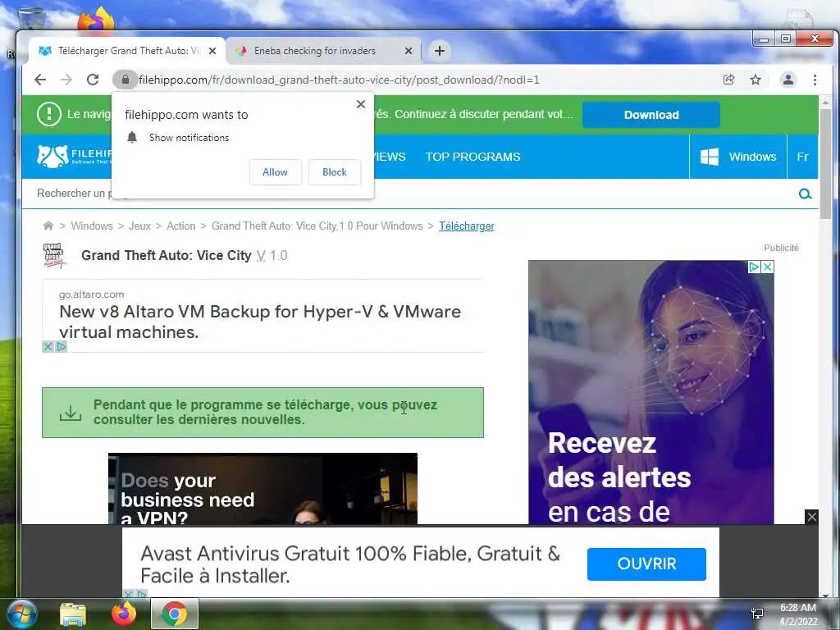Click the Jeux breadcrumb link
840x630 pixels.
(x=139, y=226)
